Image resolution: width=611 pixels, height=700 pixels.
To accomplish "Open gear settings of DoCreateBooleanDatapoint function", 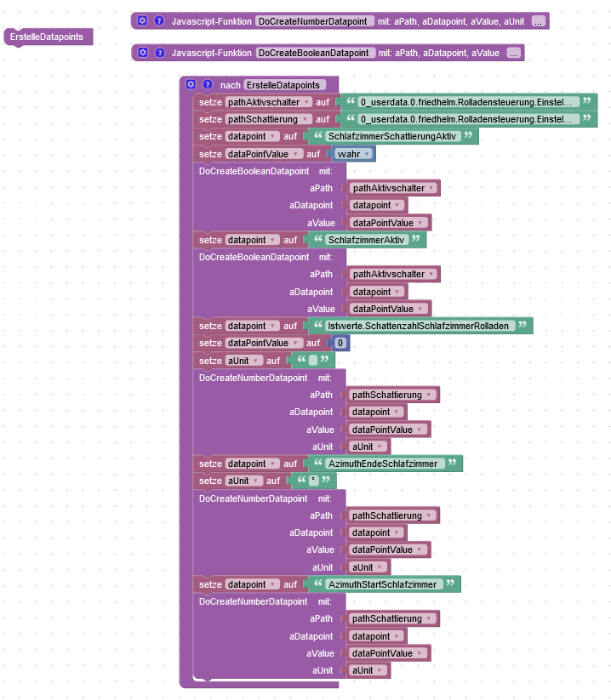I will tap(142, 52).
